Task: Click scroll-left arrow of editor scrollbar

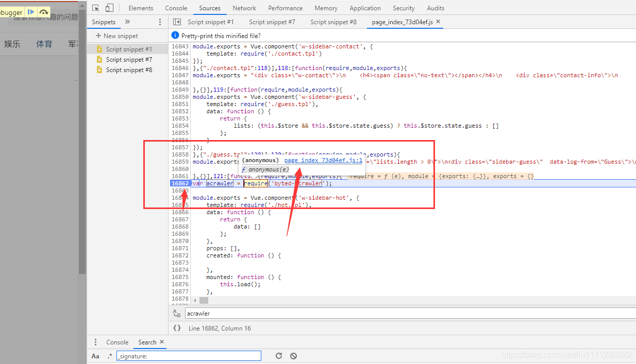Action: click(195, 300)
